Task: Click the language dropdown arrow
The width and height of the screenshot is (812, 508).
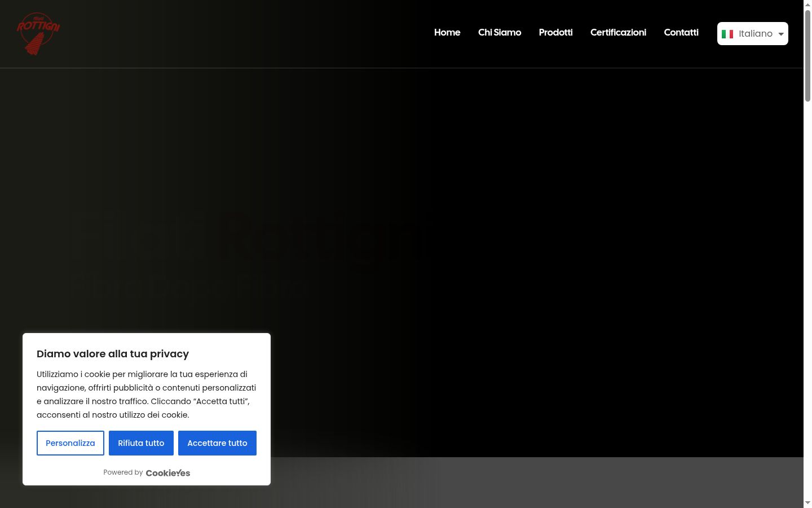Action: [x=781, y=34]
